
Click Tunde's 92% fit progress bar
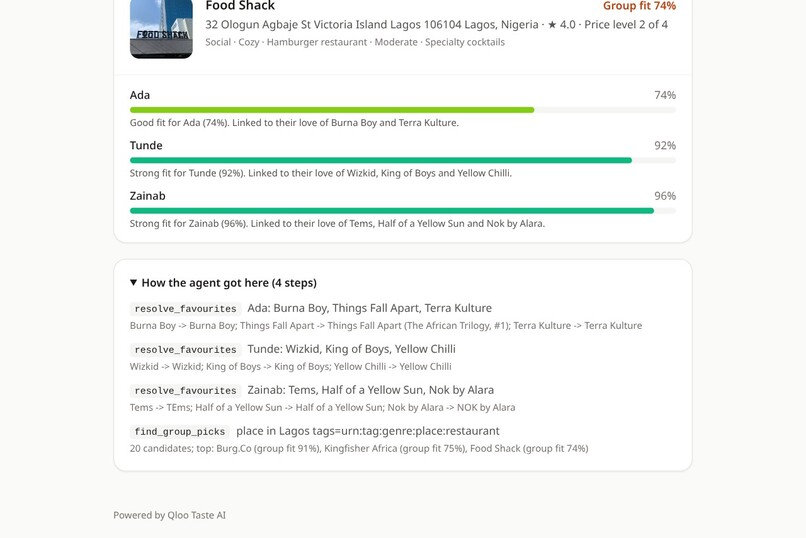pyautogui.click(x=402, y=160)
